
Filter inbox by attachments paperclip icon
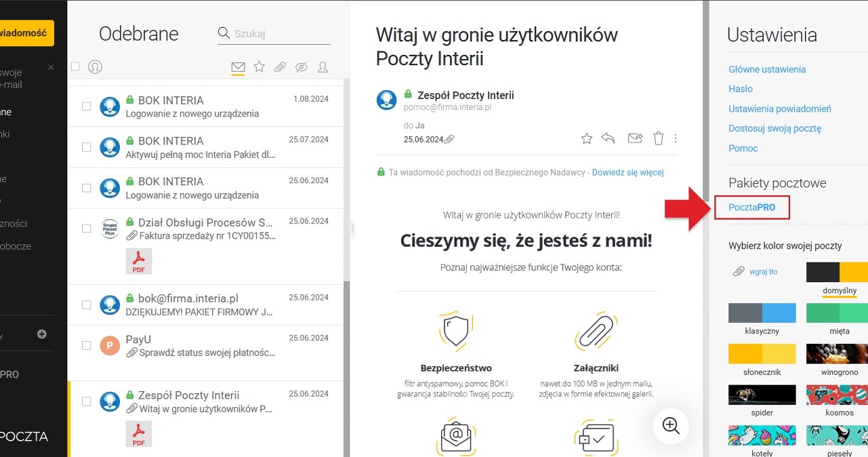[x=280, y=66]
